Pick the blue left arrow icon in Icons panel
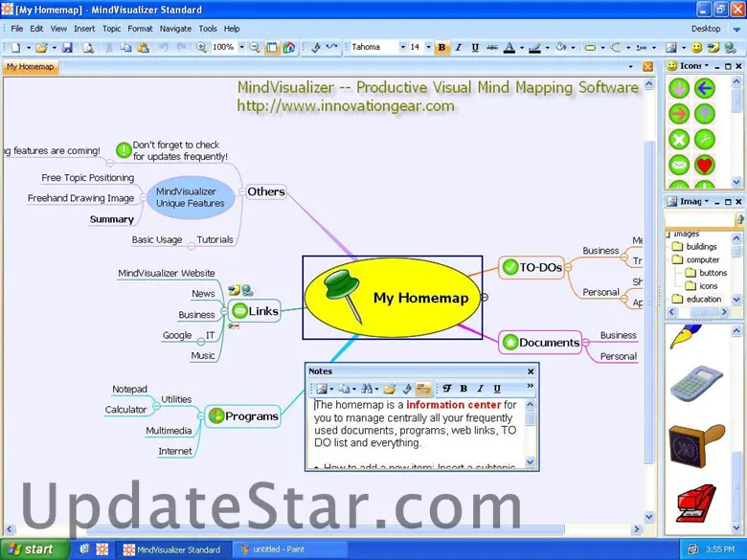Screen dimensions: 747x560 705,88
